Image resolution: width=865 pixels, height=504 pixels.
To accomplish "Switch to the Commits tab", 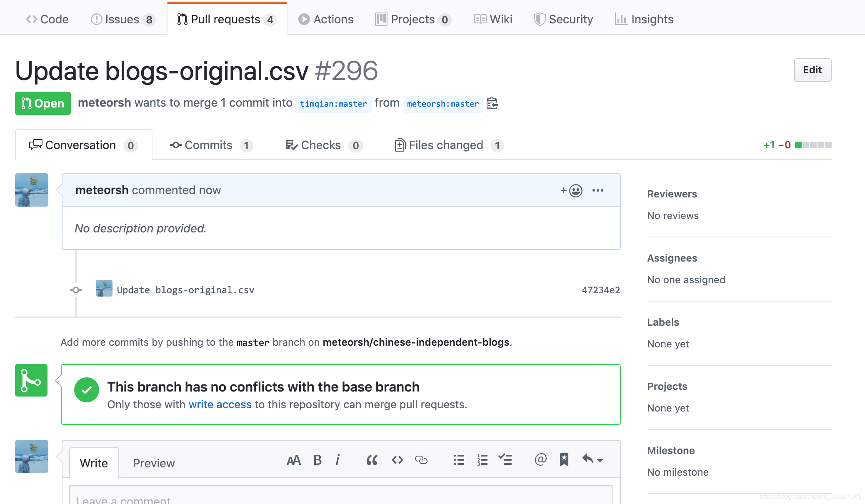I will (x=211, y=145).
